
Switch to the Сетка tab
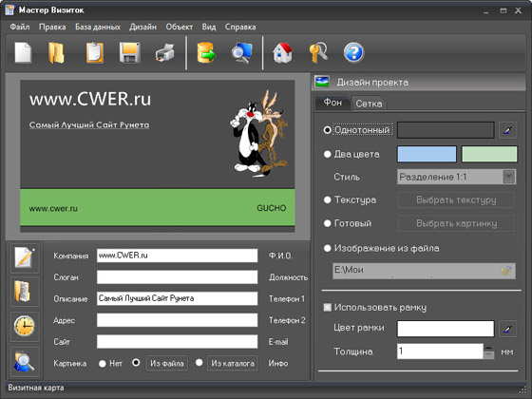click(x=369, y=104)
